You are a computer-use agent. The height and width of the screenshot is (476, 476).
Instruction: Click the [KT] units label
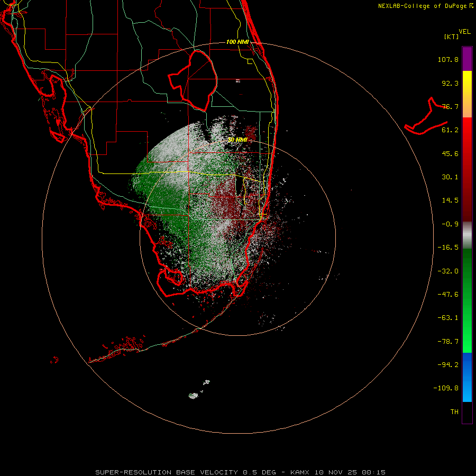click(x=452, y=36)
